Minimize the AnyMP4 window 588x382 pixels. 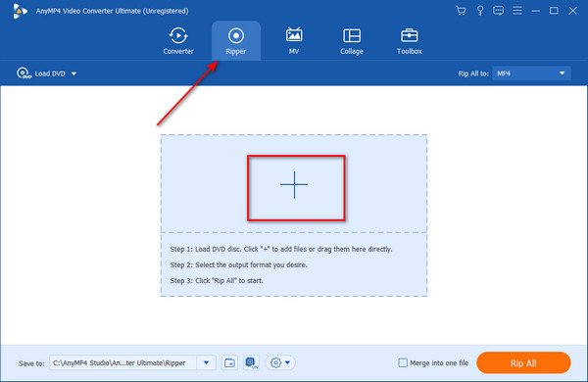click(535, 11)
